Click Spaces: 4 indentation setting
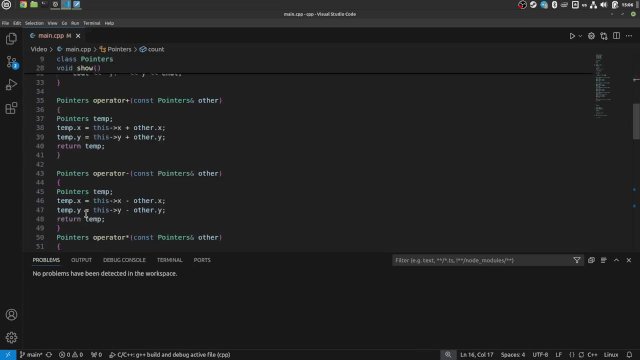Image resolution: width=640 pixels, height=360 pixels. click(x=513, y=355)
